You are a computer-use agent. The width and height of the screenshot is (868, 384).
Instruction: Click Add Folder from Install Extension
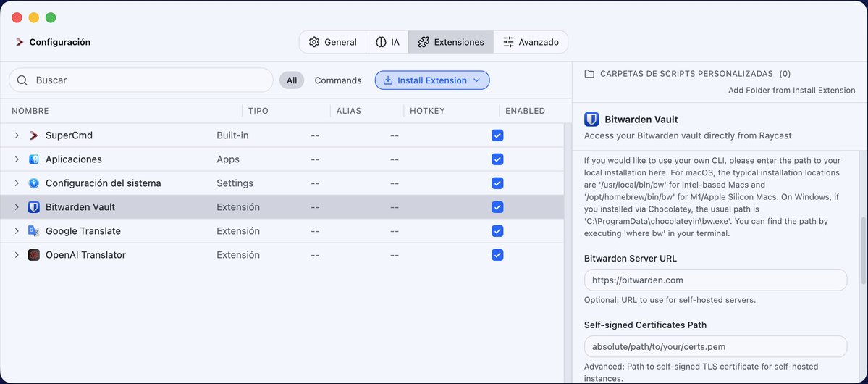[x=791, y=91]
